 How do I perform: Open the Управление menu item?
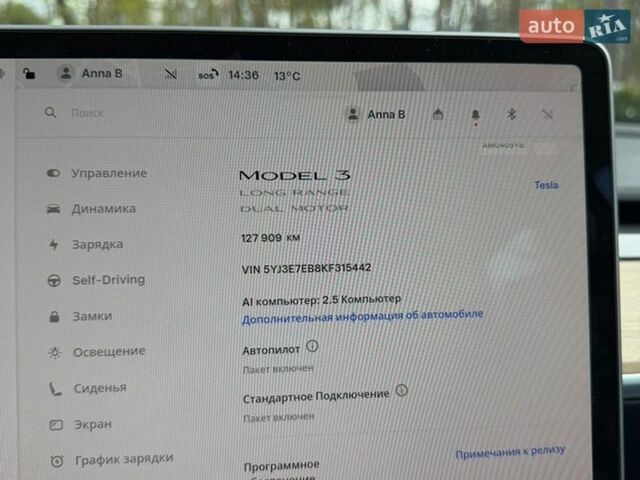pyautogui.click(x=109, y=173)
